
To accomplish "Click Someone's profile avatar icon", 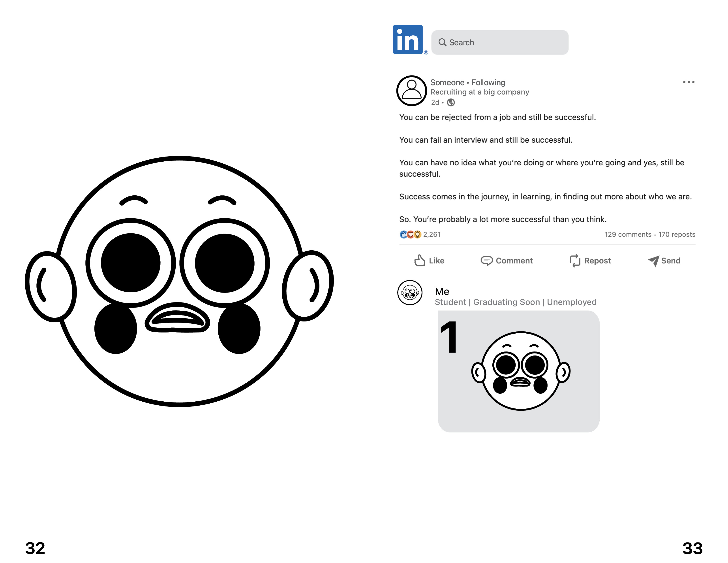I will [412, 91].
